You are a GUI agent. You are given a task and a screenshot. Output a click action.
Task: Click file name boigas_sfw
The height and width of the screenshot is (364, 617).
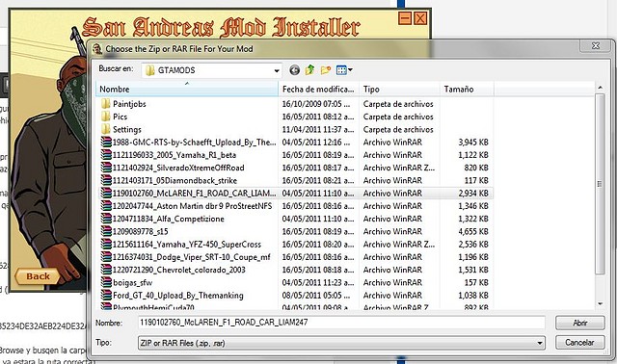pyautogui.click(x=133, y=283)
